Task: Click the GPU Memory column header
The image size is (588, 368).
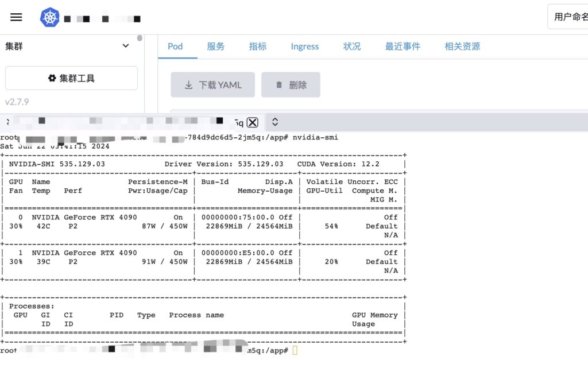Action: 374,315
